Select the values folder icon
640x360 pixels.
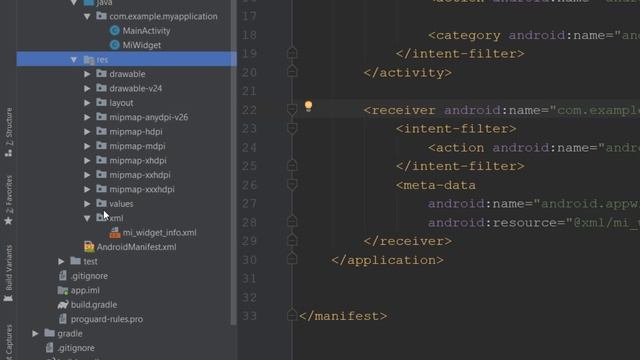point(102,203)
